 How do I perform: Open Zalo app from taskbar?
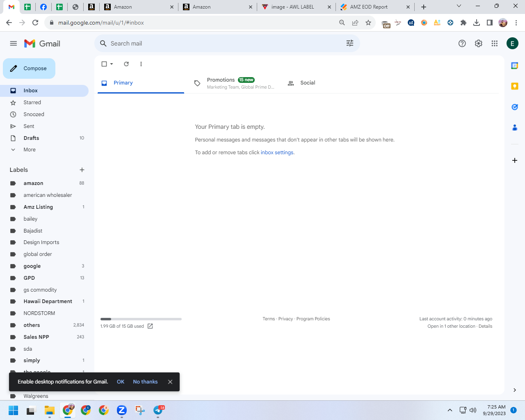coord(122,410)
